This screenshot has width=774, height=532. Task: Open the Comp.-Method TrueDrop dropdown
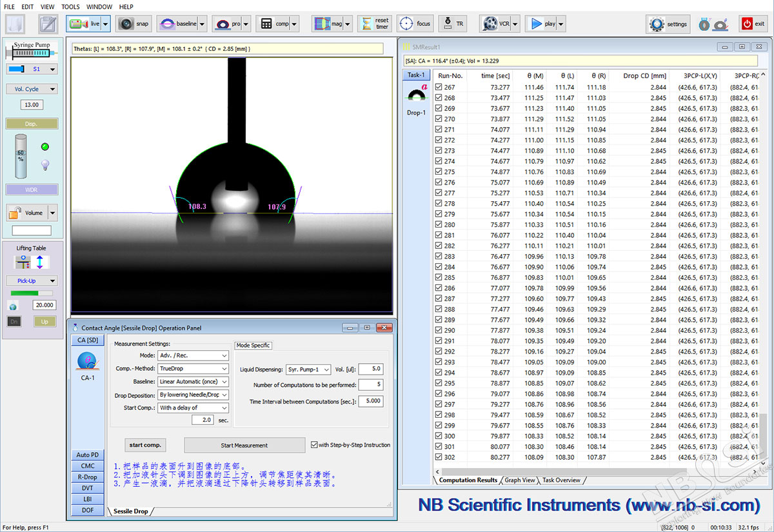pos(193,368)
